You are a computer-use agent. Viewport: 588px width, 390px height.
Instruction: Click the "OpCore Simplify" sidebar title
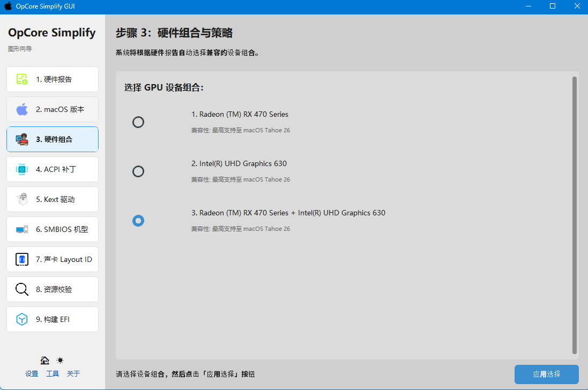52,33
